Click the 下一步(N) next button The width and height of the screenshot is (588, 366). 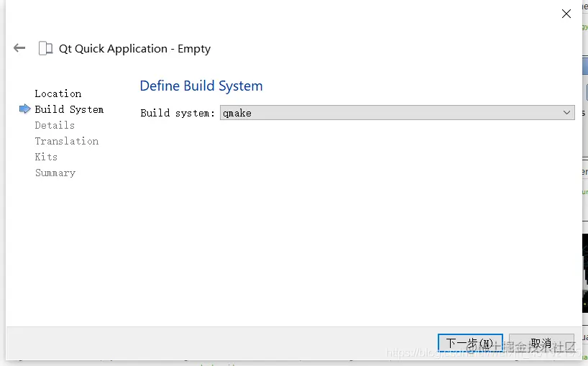tap(470, 343)
